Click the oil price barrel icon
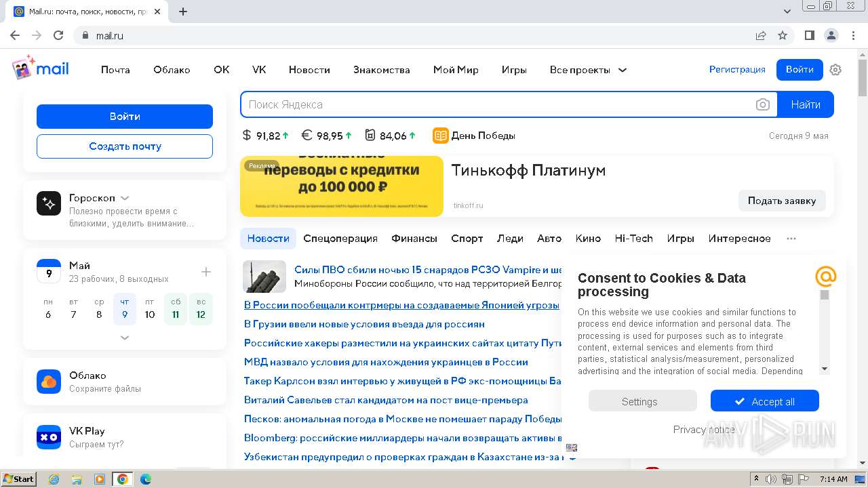868x488 pixels. coord(370,136)
